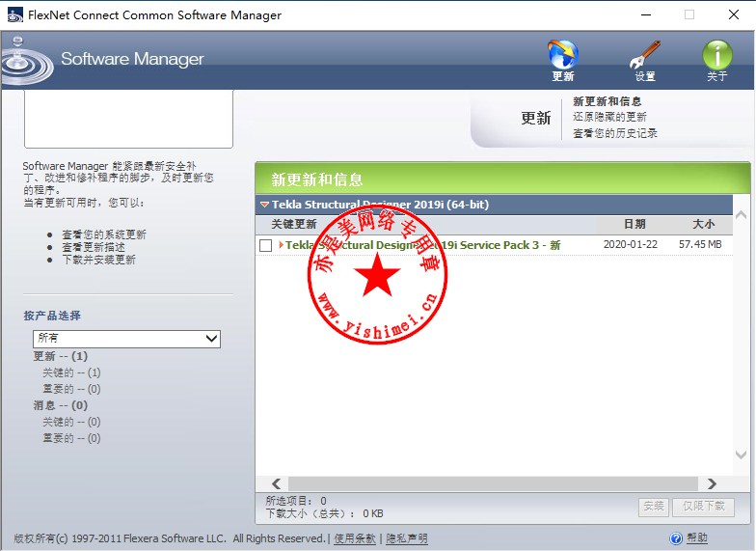
Task: Minimize the FlexNet Connect window
Action: [x=646, y=15]
